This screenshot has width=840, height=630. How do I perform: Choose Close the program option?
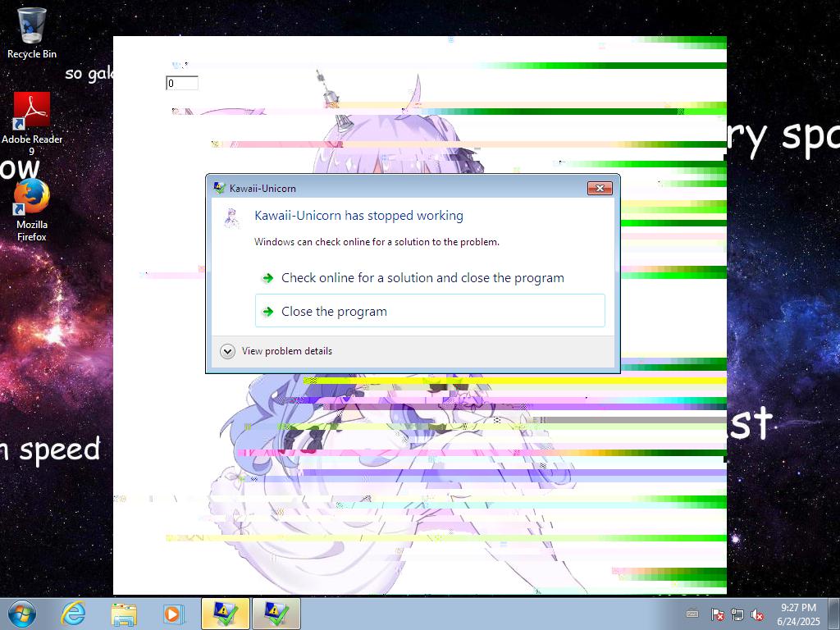[430, 311]
